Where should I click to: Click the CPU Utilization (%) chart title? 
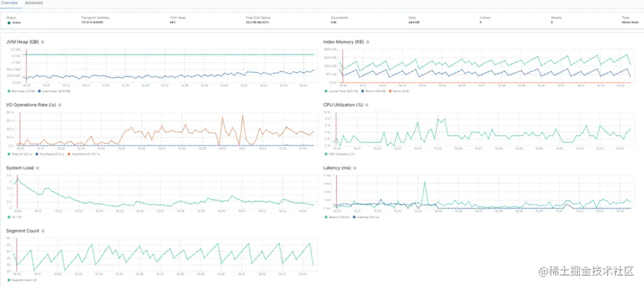[343, 105]
